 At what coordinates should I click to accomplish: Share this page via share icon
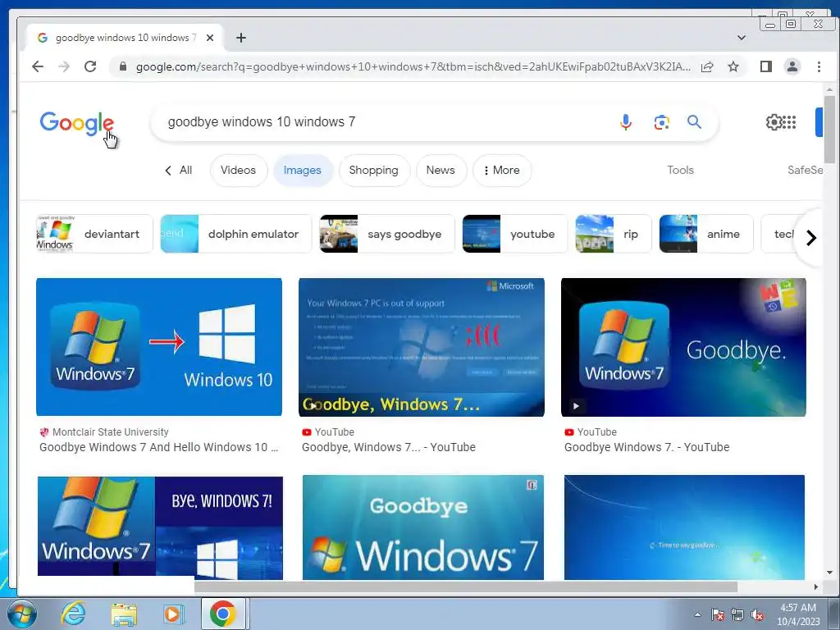707,66
